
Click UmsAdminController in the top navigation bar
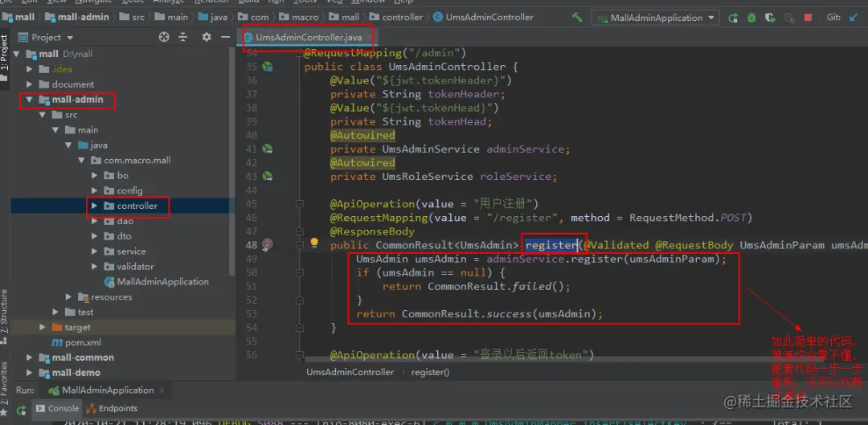483,17
